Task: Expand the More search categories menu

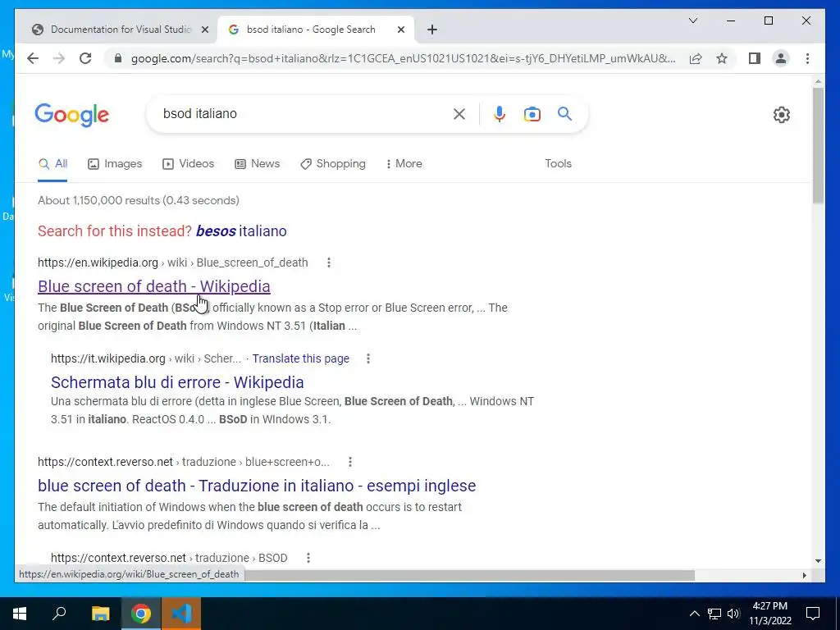Action: [x=404, y=164]
